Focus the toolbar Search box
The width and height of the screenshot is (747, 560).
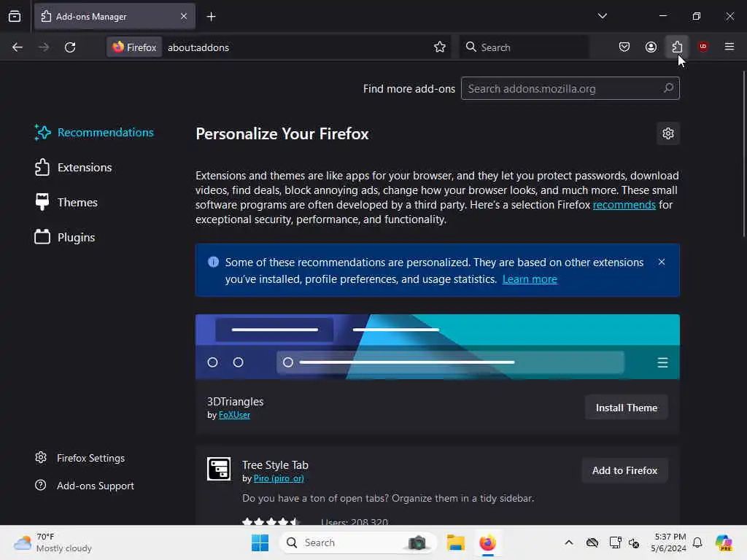tap(524, 47)
